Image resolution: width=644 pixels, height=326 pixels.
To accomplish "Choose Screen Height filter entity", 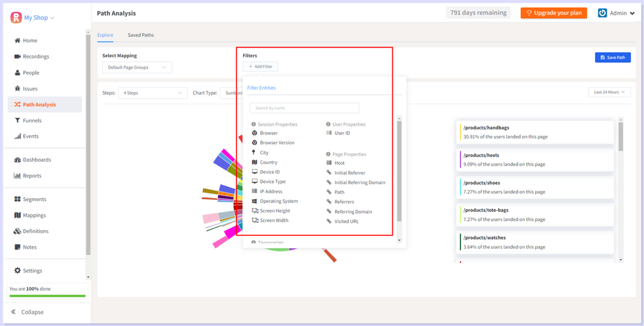I will [270, 211].
